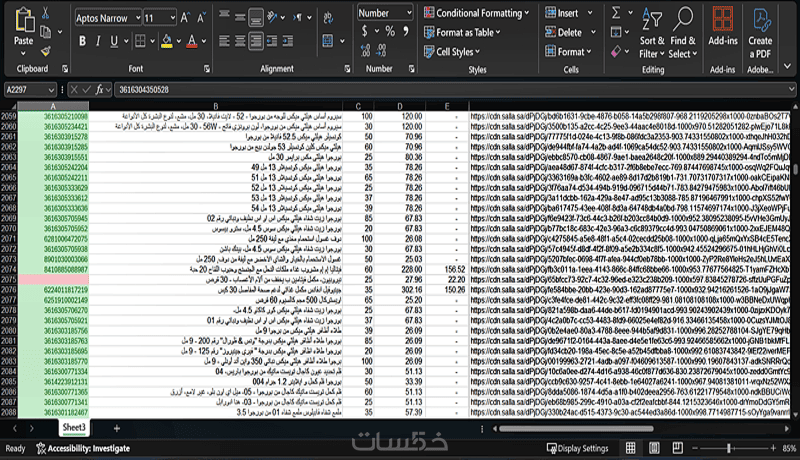Click the AutoSum sigma icon
Screen dimensions: 800x460
tap(616, 13)
